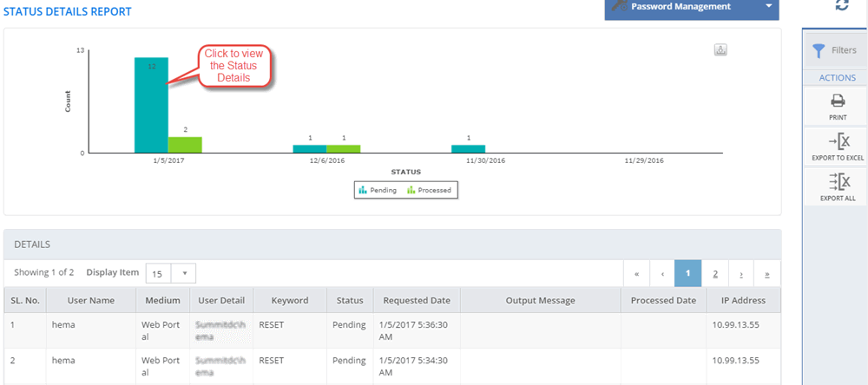Open the Display Item count dropdown
Image resolution: width=868 pixels, height=385 pixels.
coord(170,273)
